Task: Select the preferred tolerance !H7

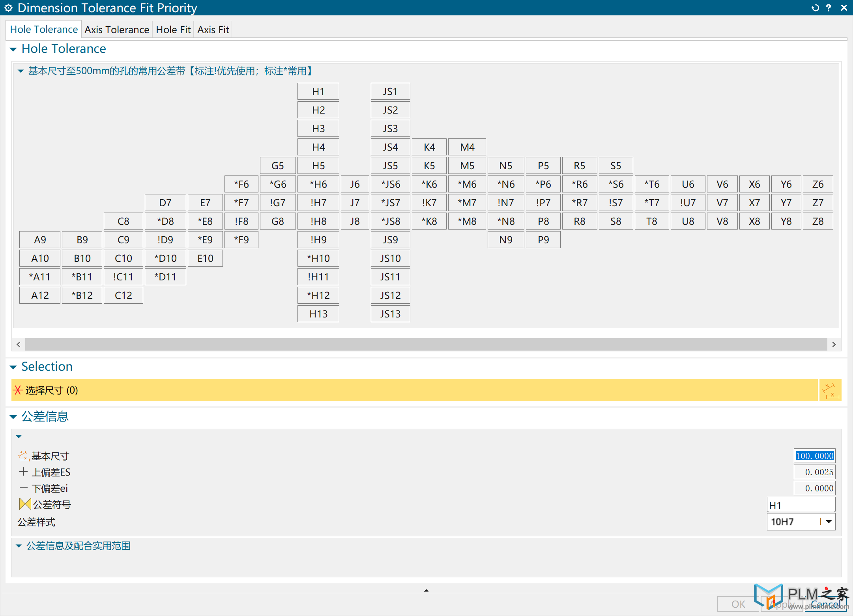Action: point(318,203)
